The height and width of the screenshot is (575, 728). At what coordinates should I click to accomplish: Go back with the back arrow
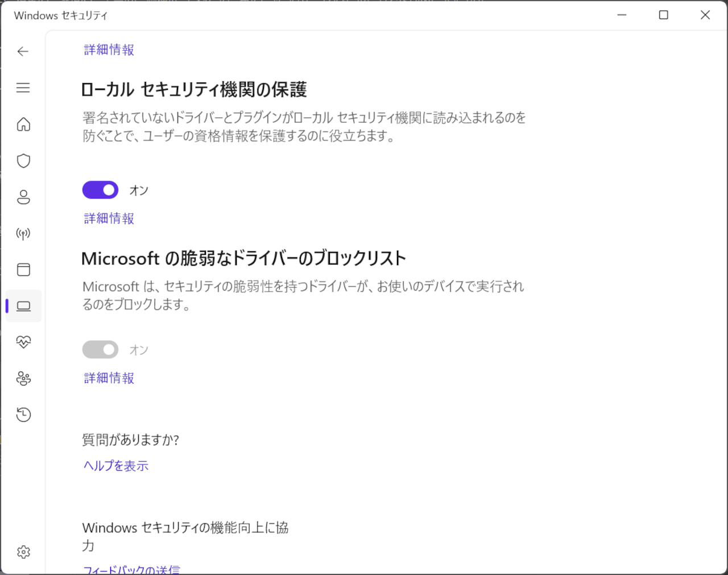tap(23, 51)
